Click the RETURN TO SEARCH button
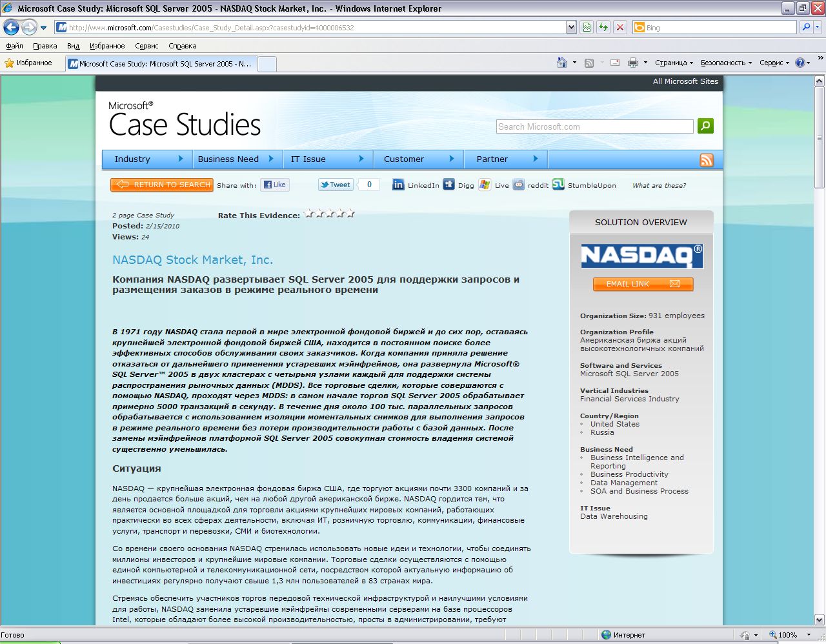826x644 pixels. 162,185
